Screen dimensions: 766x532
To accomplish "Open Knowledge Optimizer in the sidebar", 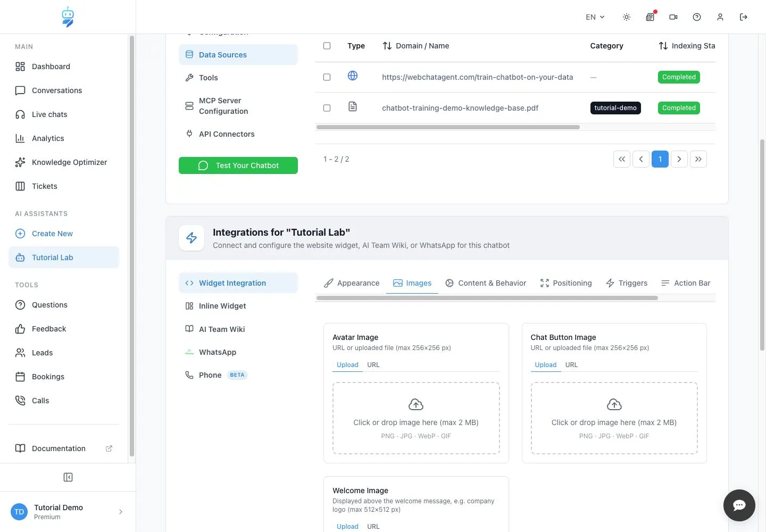I will [64, 162].
